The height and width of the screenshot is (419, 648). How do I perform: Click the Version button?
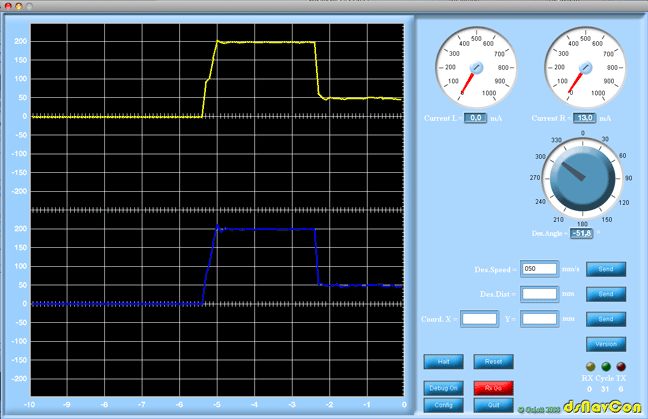click(x=606, y=344)
